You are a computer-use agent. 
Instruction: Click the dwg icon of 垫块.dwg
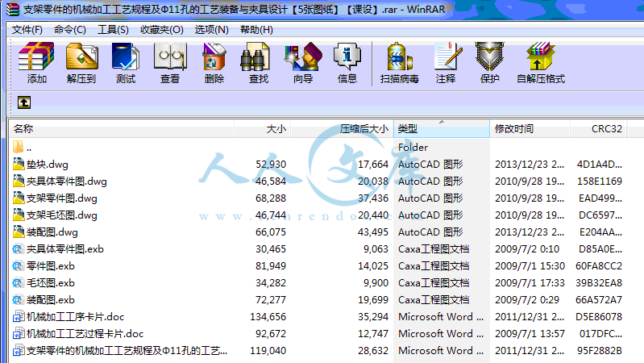click(x=18, y=164)
